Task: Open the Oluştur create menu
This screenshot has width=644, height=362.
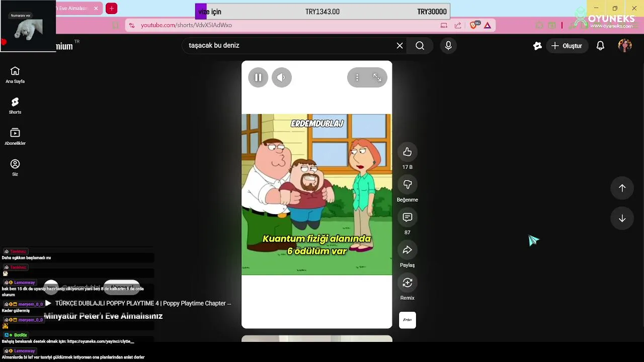Action: click(x=567, y=46)
